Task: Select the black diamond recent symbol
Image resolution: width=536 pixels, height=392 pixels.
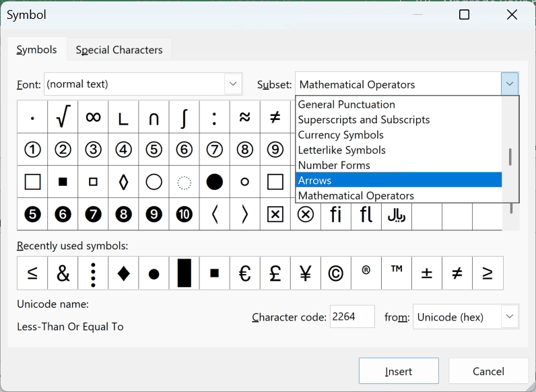Action: point(123,273)
